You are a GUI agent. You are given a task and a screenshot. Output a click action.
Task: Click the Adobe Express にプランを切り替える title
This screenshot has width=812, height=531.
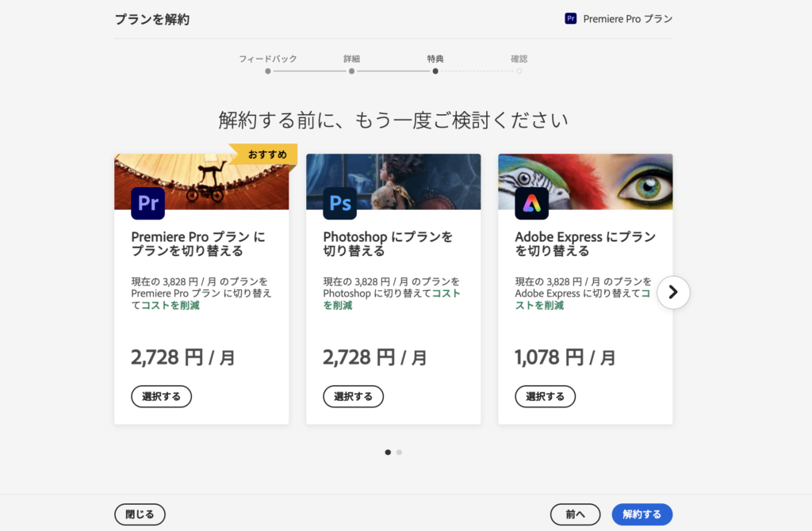coord(585,244)
